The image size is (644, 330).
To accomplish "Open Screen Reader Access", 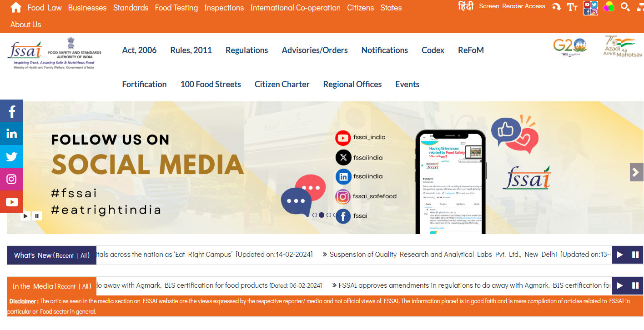I will click(x=512, y=6).
